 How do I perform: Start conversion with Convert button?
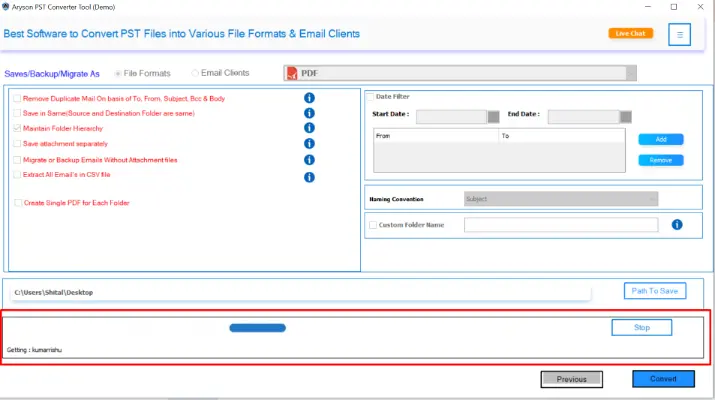[x=663, y=379]
